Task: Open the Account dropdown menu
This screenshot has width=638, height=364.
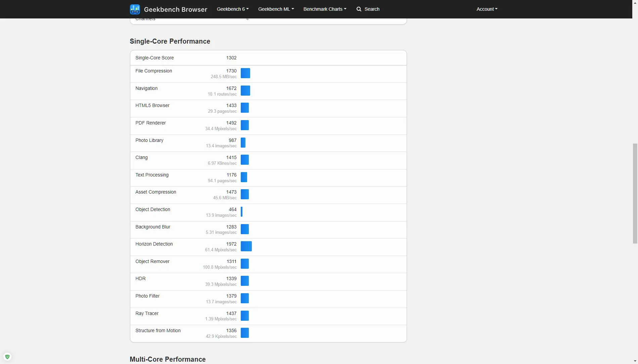Action: coord(487,9)
